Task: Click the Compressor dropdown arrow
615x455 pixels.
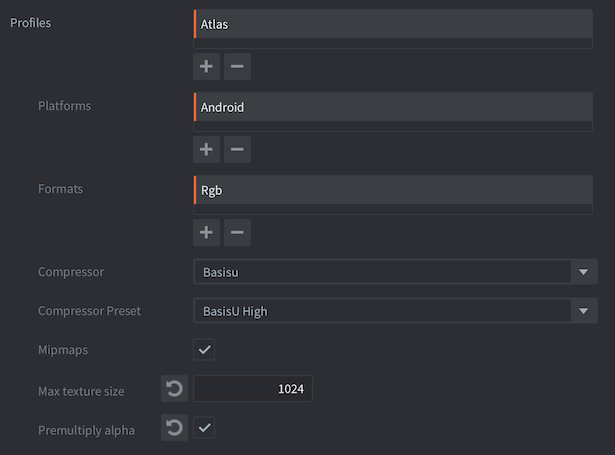Action: pyautogui.click(x=584, y=272)
